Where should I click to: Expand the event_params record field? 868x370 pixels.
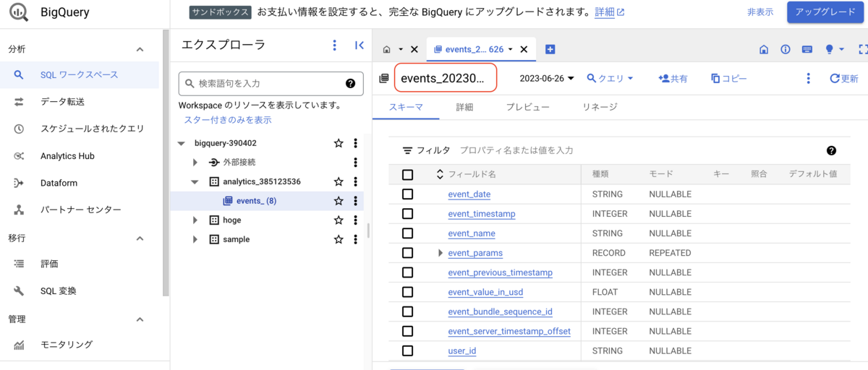[x=440, y=253]
